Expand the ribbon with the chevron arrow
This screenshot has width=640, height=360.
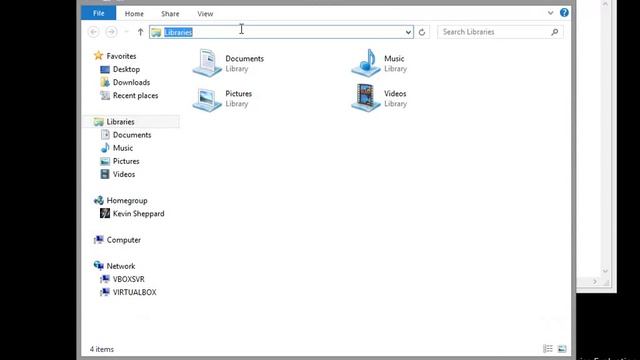(550, 13)
